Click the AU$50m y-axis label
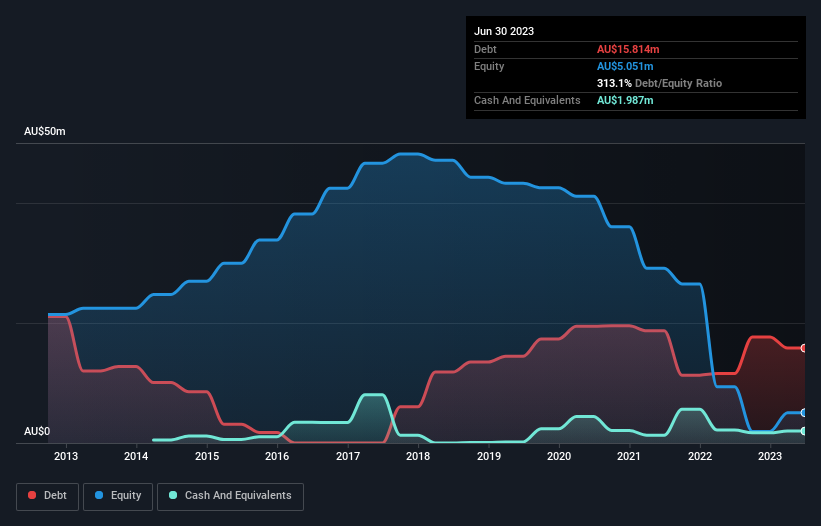This screenshot has height=526, width=821. 44,132
